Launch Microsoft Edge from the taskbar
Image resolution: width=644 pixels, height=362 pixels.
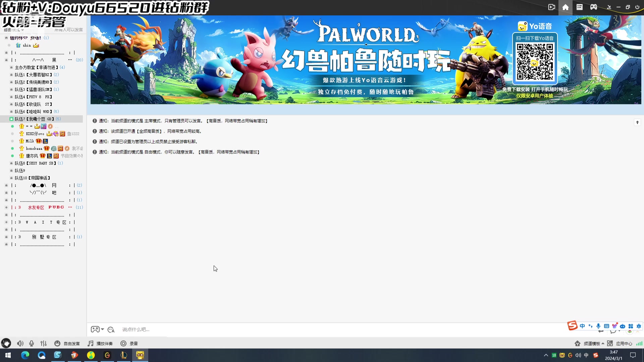[25, 355]
